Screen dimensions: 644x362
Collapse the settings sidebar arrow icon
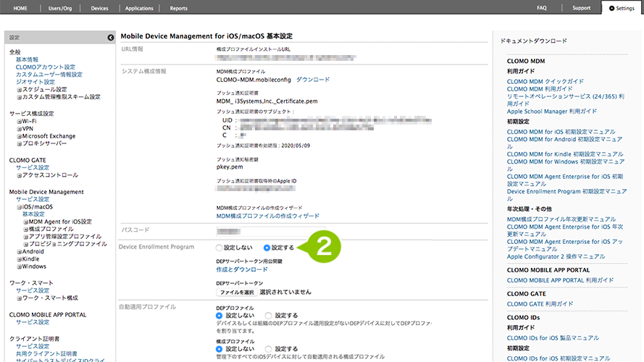111,38
